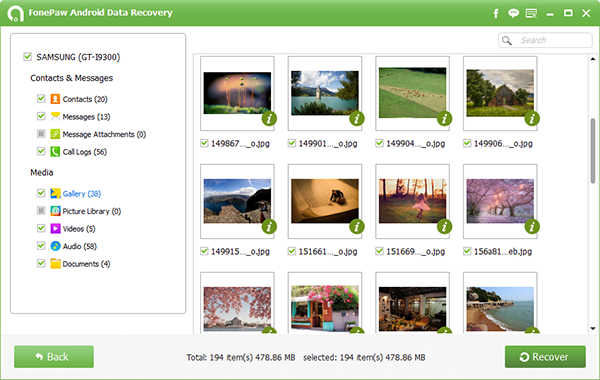Viewport: 600px width, 380px height.
Task: Deselect the 149904..._o.jpg file checkbox
Action: (x=379, y=143)
